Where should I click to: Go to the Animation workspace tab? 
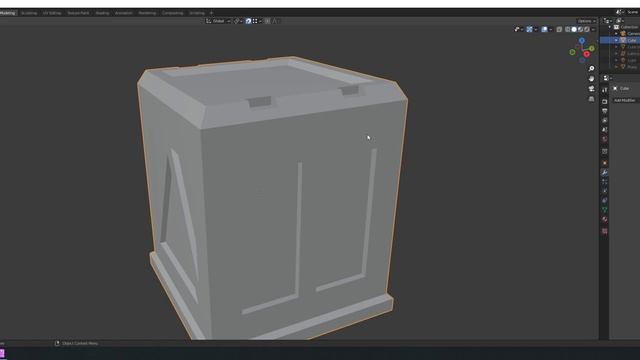[x=123, y=13]
